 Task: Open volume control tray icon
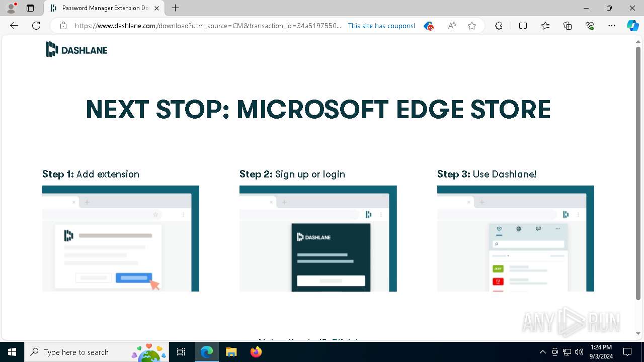(579, 352)
